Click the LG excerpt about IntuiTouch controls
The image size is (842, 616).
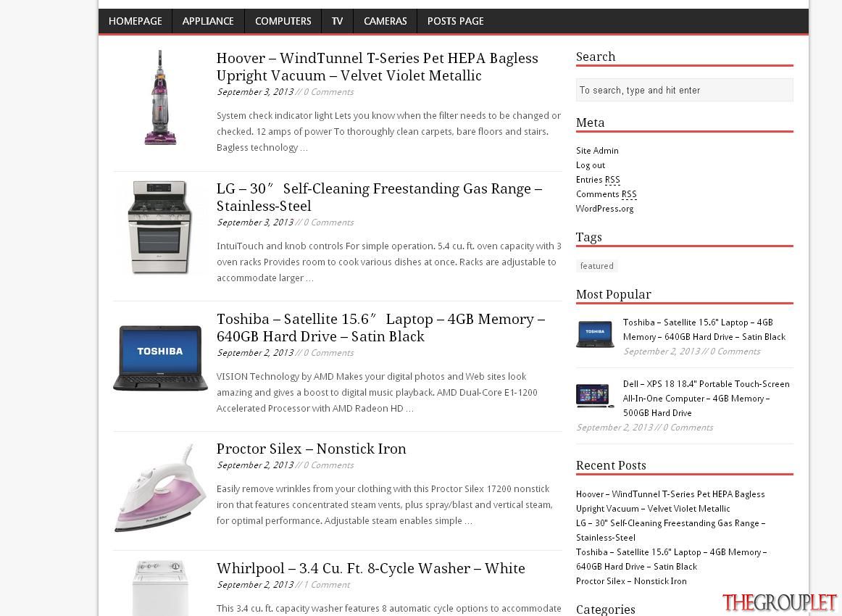(x=389, y=262)
